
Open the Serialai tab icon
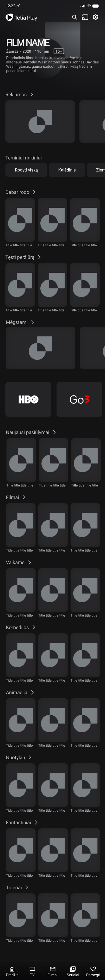(x=73, y=969)
